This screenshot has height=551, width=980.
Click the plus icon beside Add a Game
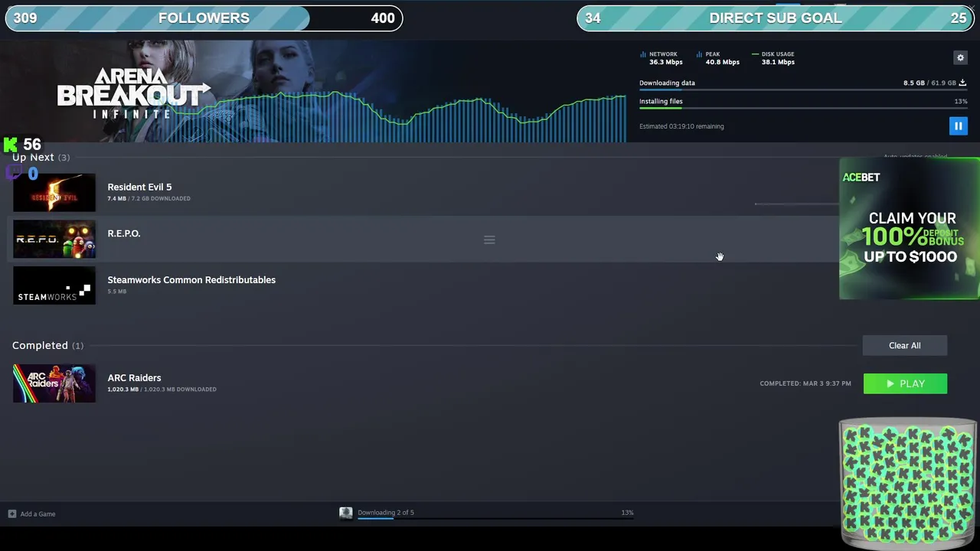11,514
